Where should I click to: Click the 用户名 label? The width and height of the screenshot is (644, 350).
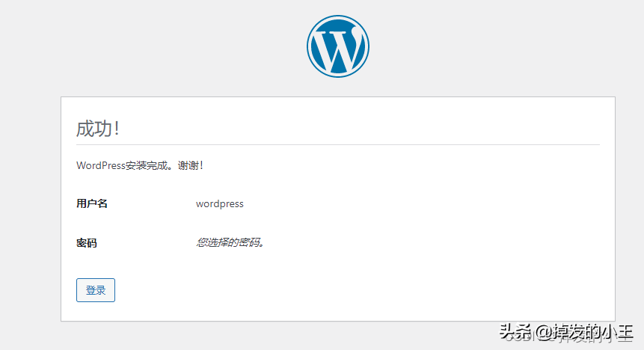click(x=92, y=203)
